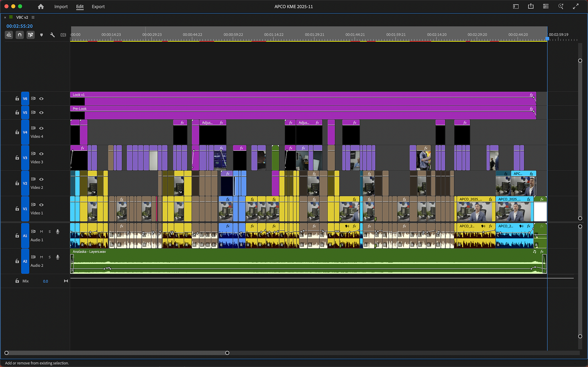
Task: Hide the V6 track with eye icon
Action: [41, 99]
